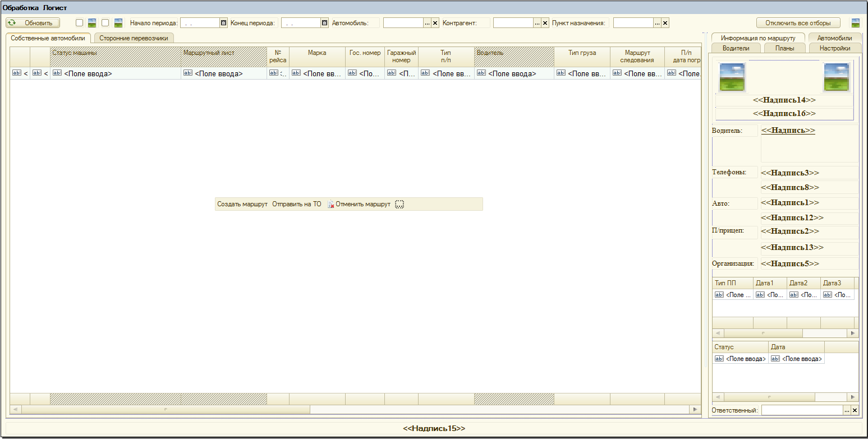The width and height of the screenshot is (868, 440).
Task: Click the calendar icon for Начало периода
Action: [223, 23]
